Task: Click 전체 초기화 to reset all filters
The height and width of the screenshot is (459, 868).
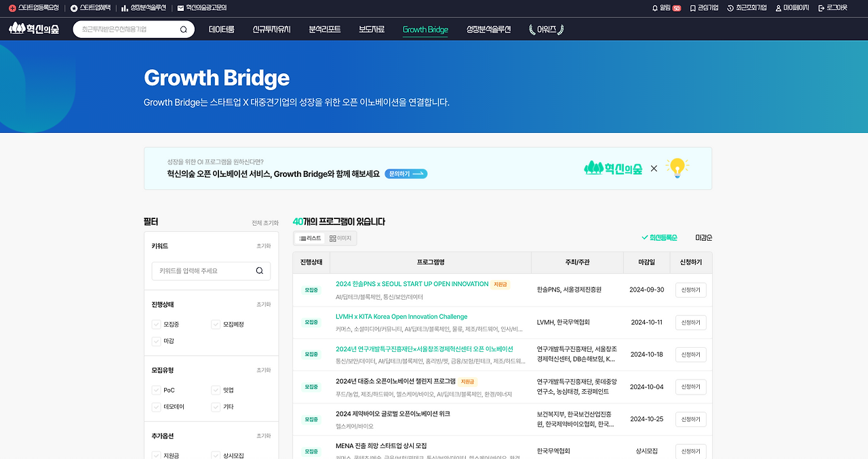Action: pos(265,223)
